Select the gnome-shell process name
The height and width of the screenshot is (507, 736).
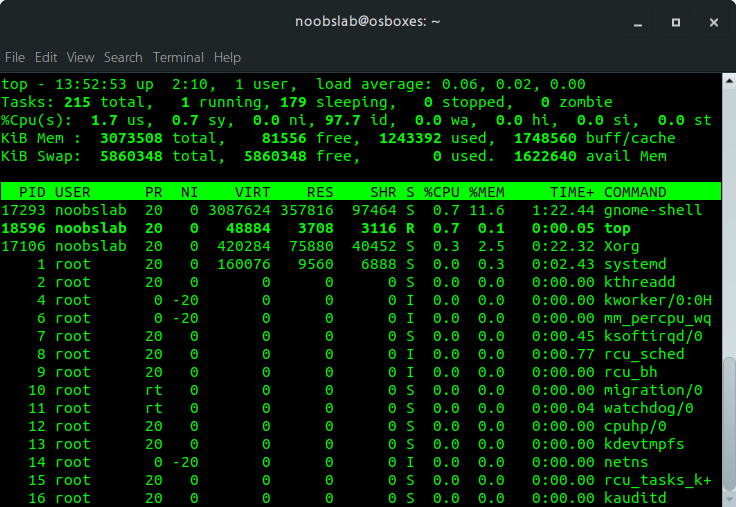[653, 210]
